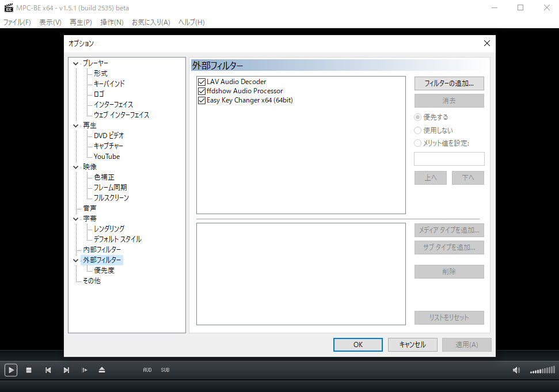Screen dimensions: 559x392
Task: Select レンダリング in the options tree
Action: (x=109, y=229)
